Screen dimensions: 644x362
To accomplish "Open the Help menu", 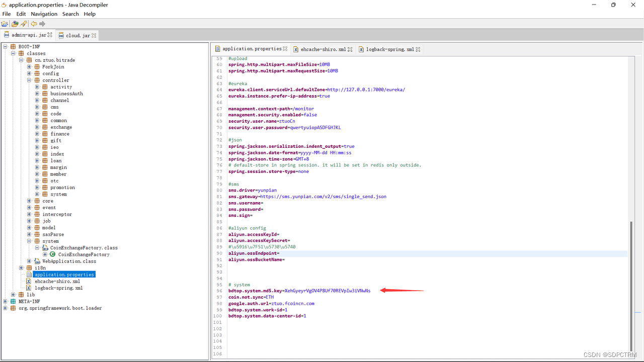I will pyautogui.click(x=90, y=14).
